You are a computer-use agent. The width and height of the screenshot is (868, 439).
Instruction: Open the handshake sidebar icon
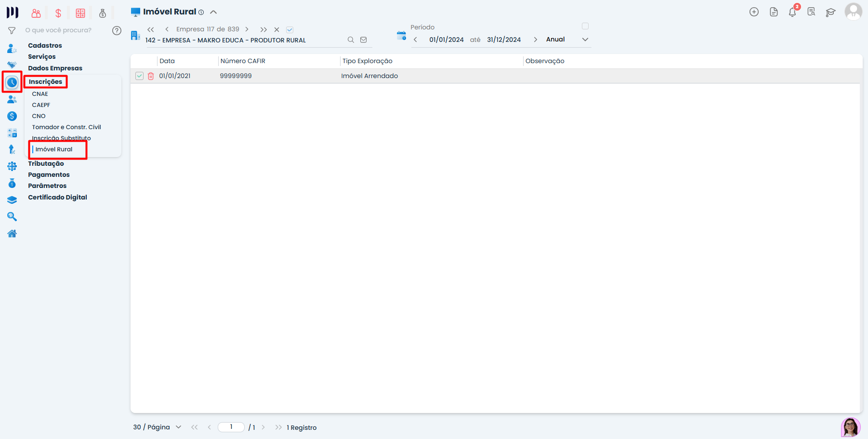[12, 65]
